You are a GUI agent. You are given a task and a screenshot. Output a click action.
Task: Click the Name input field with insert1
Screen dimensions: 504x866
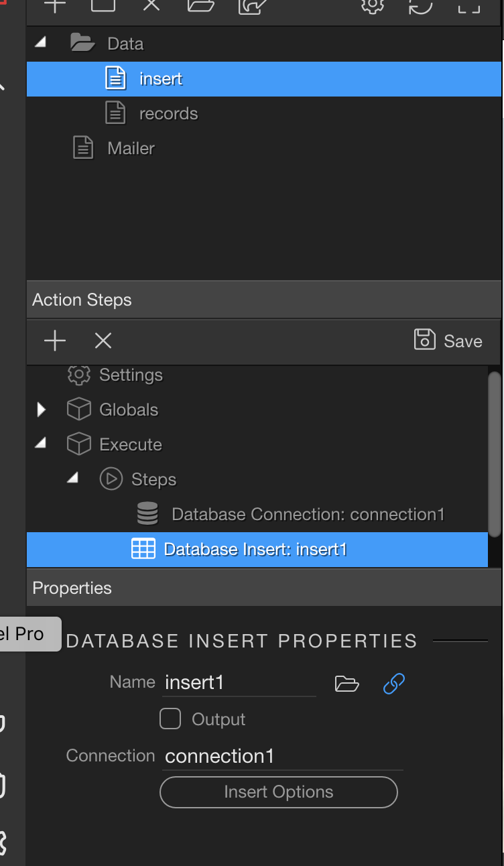pyautogui.click(x=240, y=682)
